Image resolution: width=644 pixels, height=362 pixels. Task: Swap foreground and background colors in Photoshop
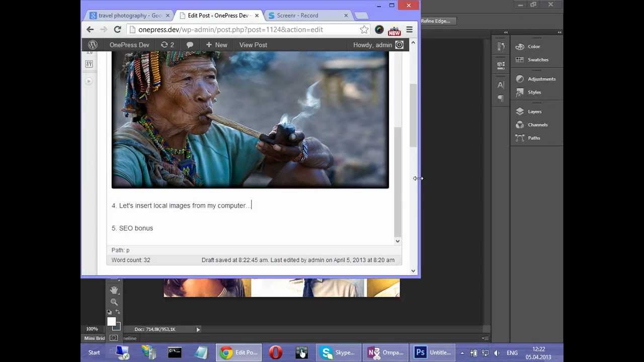pos(118,312)
